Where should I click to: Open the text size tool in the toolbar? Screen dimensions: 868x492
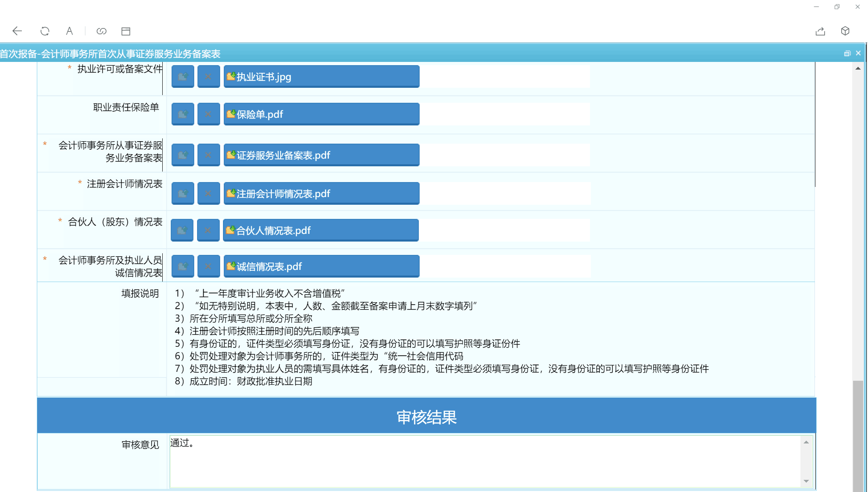click(x=69, y=31)
